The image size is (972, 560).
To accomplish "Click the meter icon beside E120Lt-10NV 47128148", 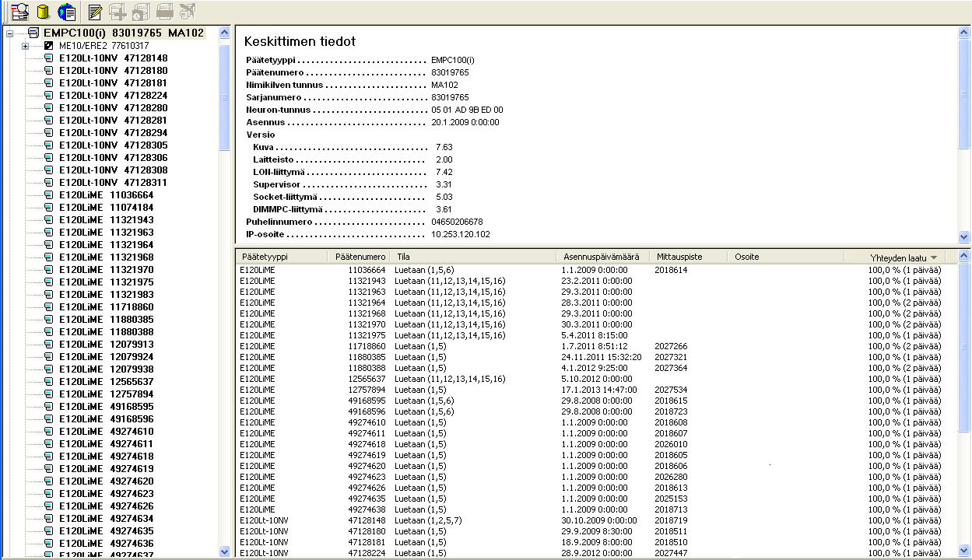I will coord(48,58).
